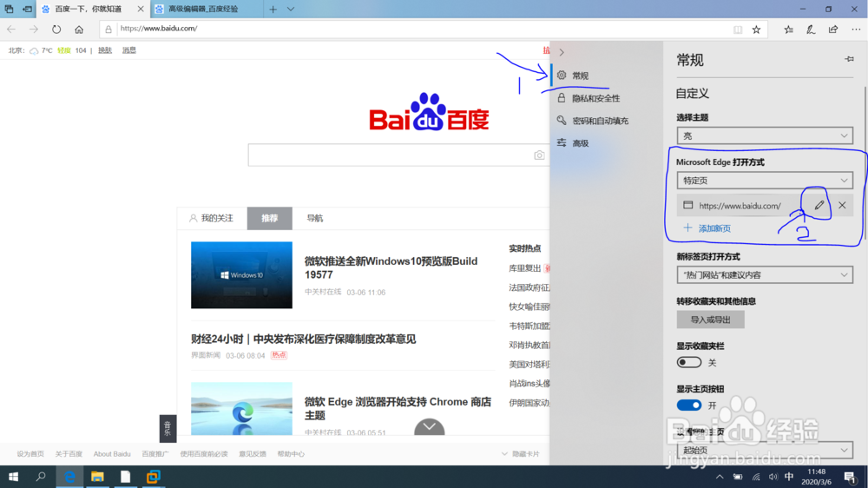Viewport: 868px width, 488px height.
Task: Click 设为首页 footer link
Action: click(x=30, y=453)
